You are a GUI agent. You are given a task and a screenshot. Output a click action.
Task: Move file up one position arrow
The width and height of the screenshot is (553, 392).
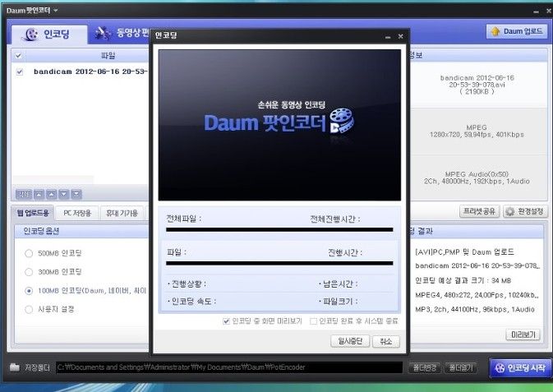click(x=52, y=194)
